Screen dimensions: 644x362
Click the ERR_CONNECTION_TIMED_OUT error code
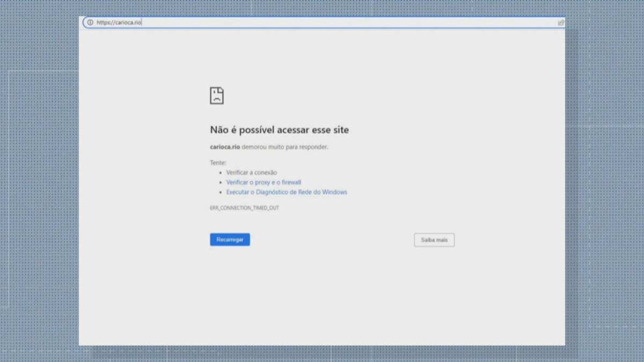tap(244, 208)
